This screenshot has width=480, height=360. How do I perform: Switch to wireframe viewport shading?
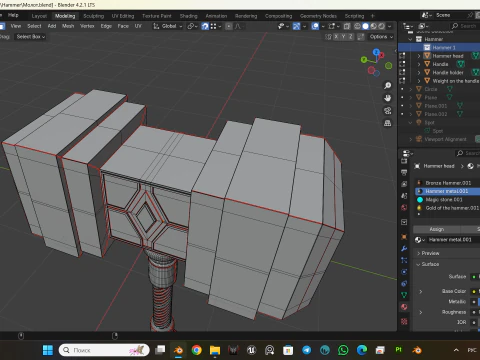(357, 26)
